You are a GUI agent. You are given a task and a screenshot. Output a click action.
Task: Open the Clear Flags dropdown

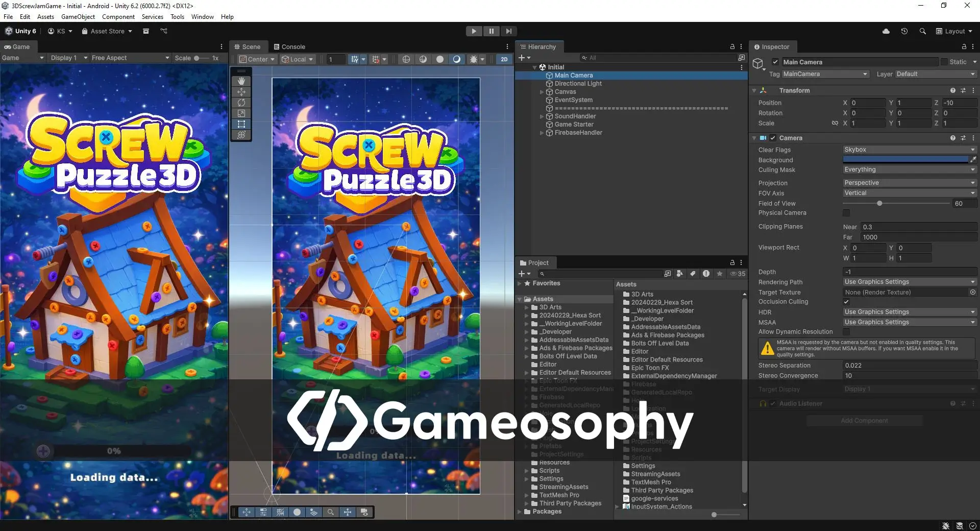(x=909, y=150)
